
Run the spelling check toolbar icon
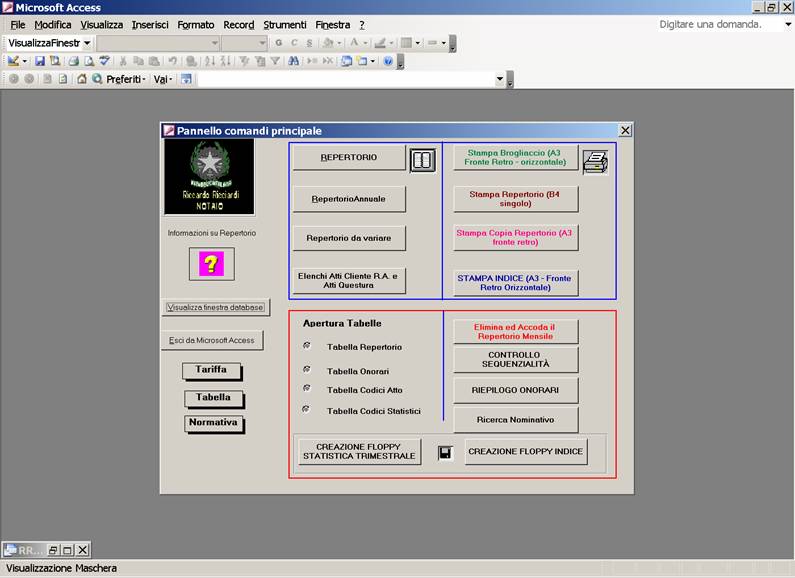(x=104, y=61)
